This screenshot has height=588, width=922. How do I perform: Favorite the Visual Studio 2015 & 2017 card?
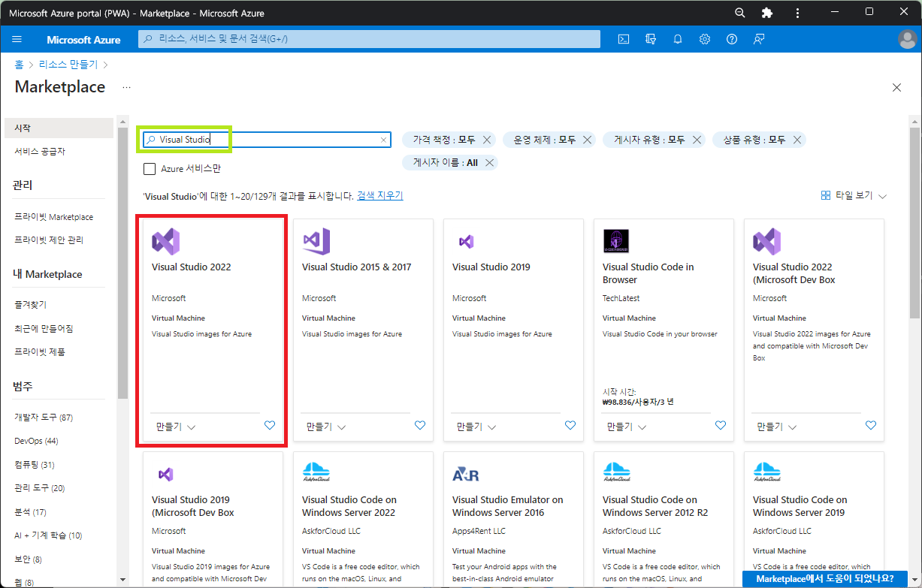(x=420, y=425)
